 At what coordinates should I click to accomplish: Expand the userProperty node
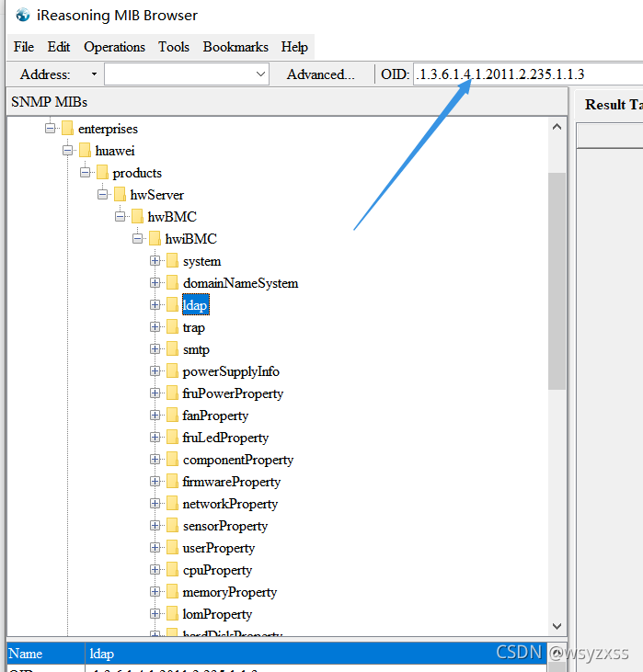(x=155, y=548)
